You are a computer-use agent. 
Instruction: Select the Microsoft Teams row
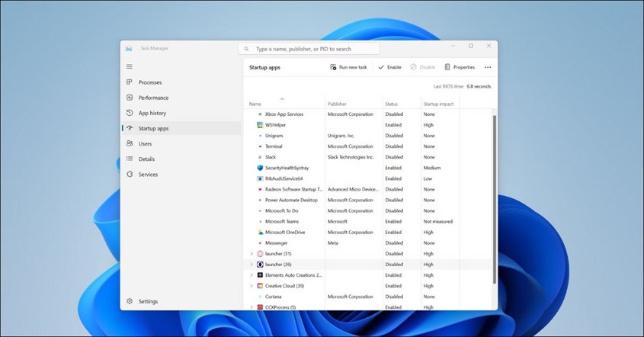tap(368, 222)
